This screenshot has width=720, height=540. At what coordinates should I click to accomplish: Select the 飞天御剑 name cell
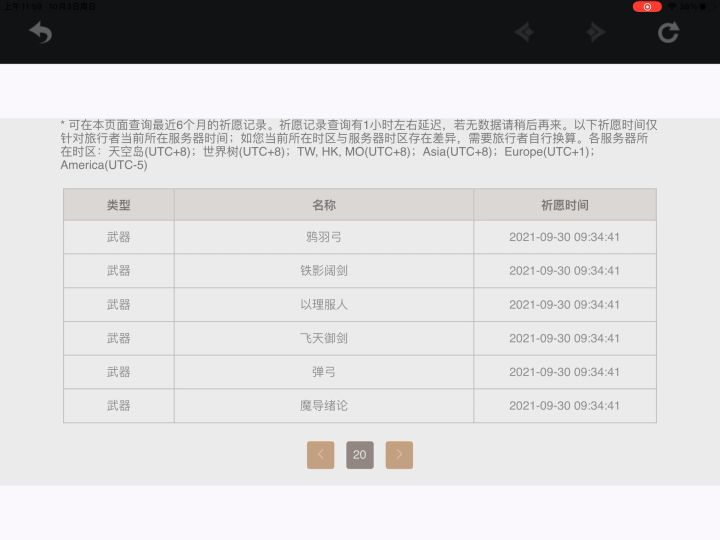pyautogui.click(x=324, y=338)
